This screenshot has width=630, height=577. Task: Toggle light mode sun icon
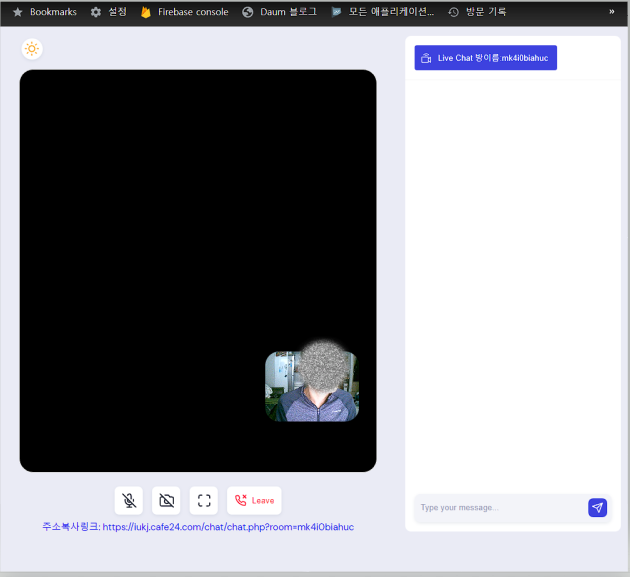coord(32,49)
